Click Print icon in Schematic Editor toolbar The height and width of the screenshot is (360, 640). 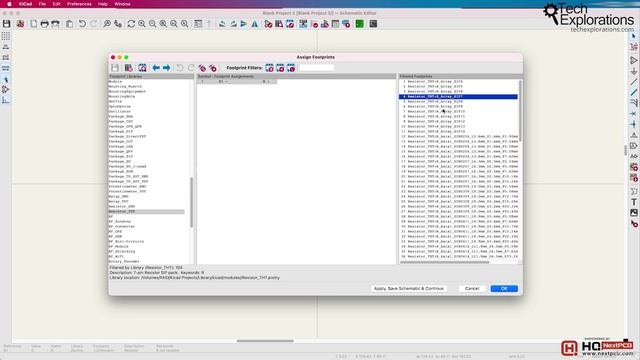[x=44, y=24]
